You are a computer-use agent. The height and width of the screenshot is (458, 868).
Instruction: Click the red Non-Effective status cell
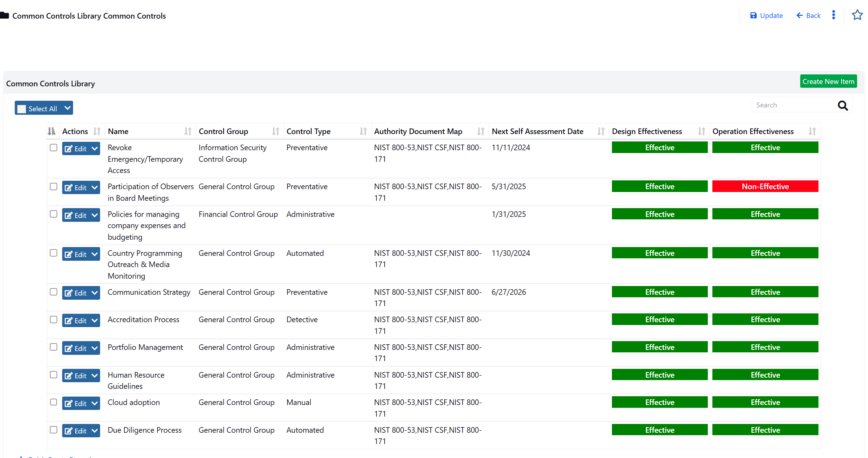point(765,186)
